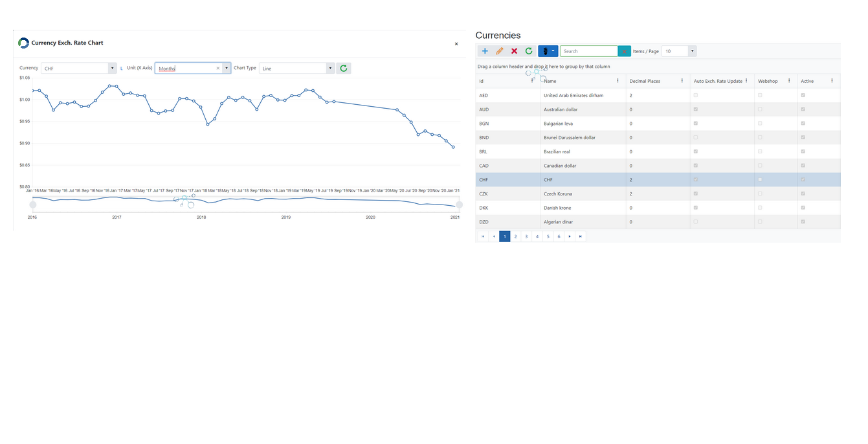Click the red X delete icon

pos(514,51)
